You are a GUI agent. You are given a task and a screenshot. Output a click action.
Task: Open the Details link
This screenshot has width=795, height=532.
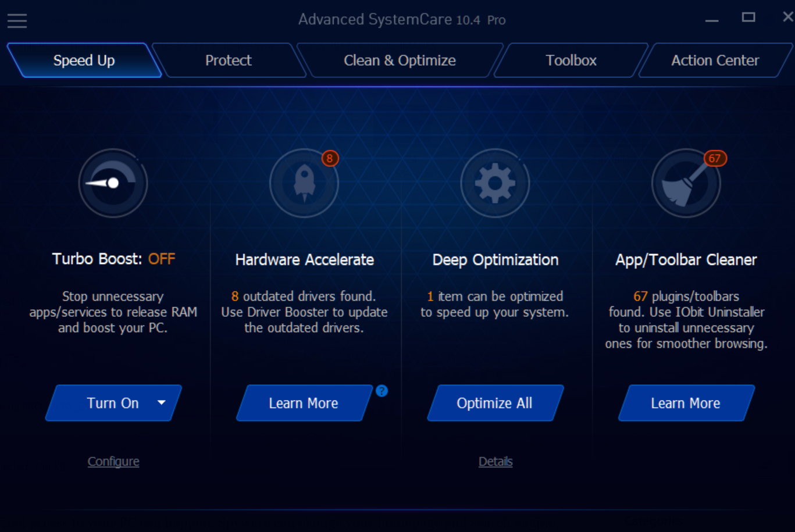point(495,462)
